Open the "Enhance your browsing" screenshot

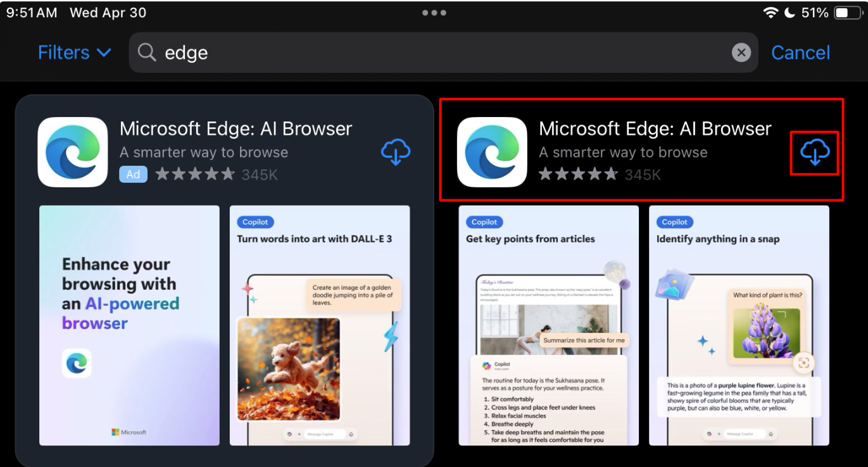click(x=129, y=325)
